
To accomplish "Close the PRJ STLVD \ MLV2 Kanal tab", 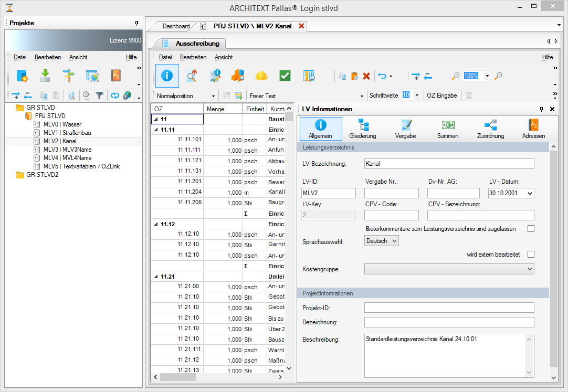I will tap(301, 26).
